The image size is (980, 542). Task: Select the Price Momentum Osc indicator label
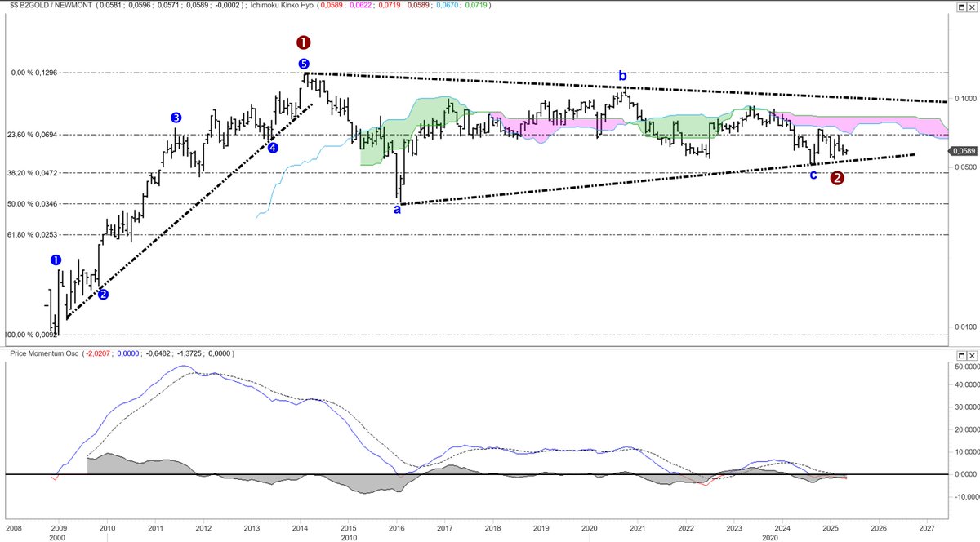point(43,354)
